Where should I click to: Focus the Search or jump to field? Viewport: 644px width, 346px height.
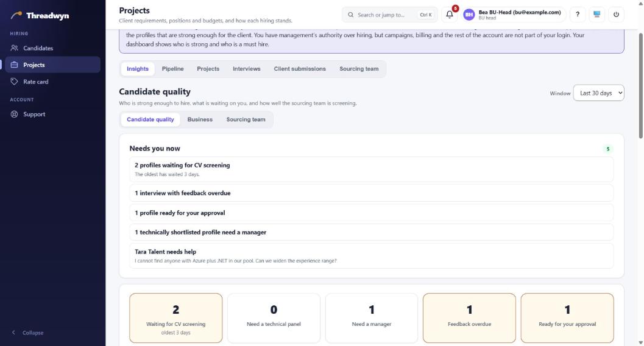pyautogui.click(x=389, y=15)
